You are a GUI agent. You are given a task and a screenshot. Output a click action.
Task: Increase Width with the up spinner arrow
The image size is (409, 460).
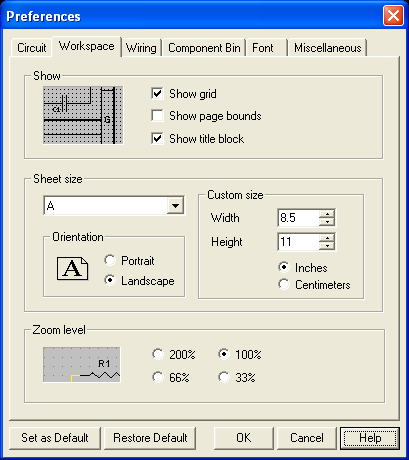(x=327, y=214)
